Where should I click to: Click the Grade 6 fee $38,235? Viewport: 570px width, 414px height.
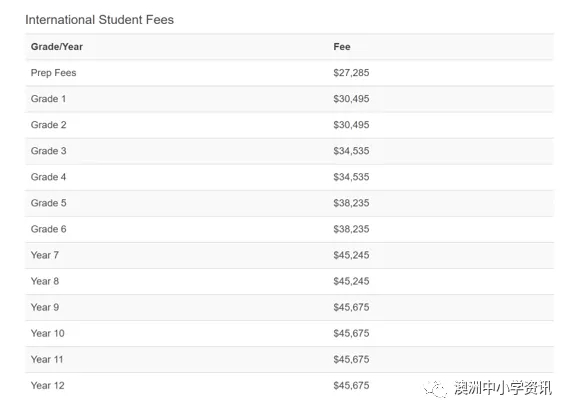[351, 229]
